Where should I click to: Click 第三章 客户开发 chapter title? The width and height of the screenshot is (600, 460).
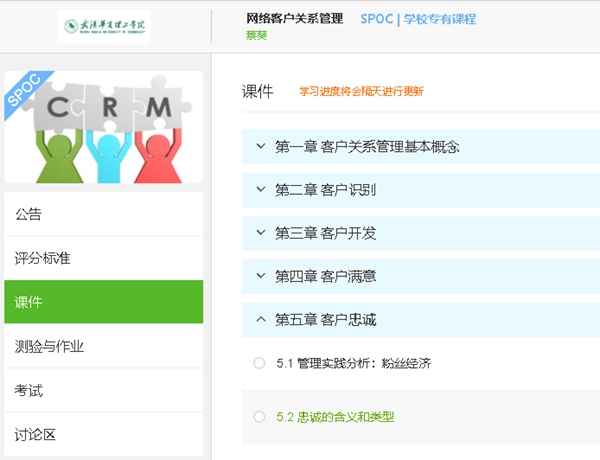point(326,233)
